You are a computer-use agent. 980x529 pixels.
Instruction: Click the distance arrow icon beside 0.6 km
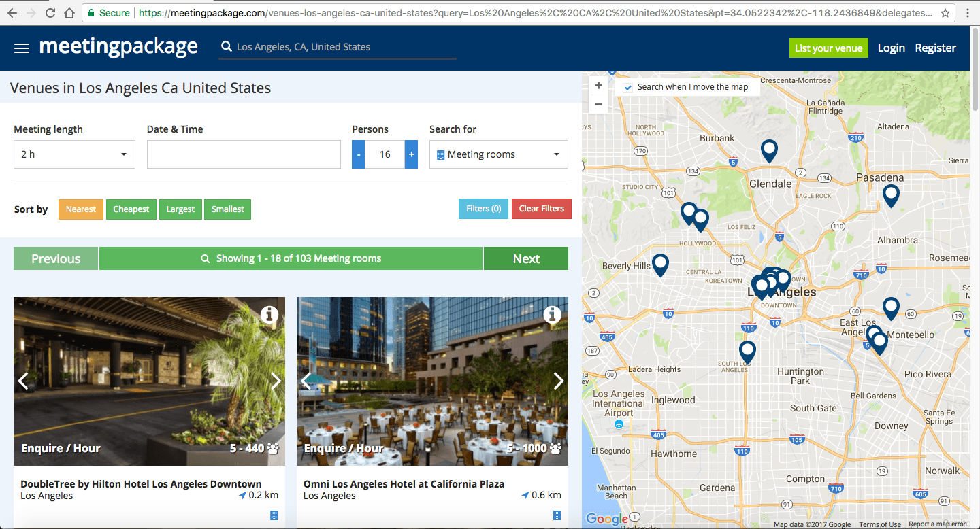[525, 496]
